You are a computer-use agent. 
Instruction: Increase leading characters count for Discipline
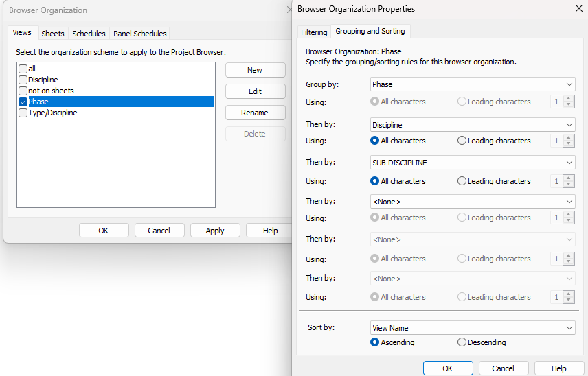[569, 138]
